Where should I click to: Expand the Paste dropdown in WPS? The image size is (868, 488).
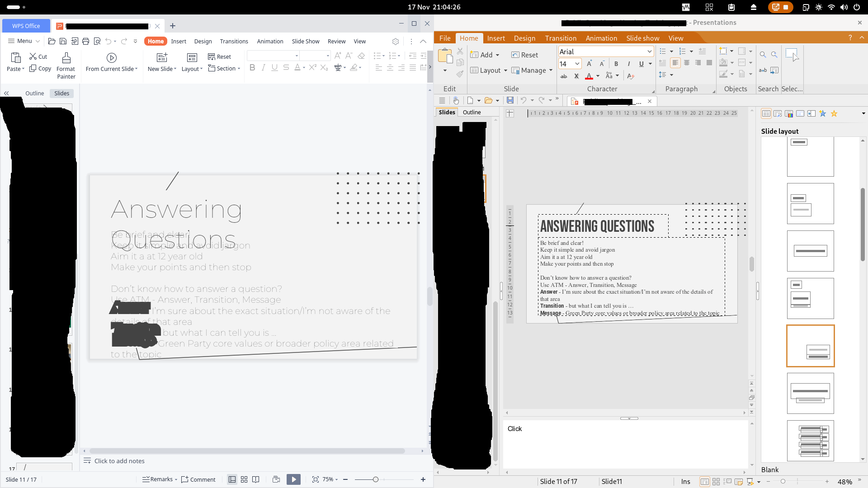click(x=23, y=69)
